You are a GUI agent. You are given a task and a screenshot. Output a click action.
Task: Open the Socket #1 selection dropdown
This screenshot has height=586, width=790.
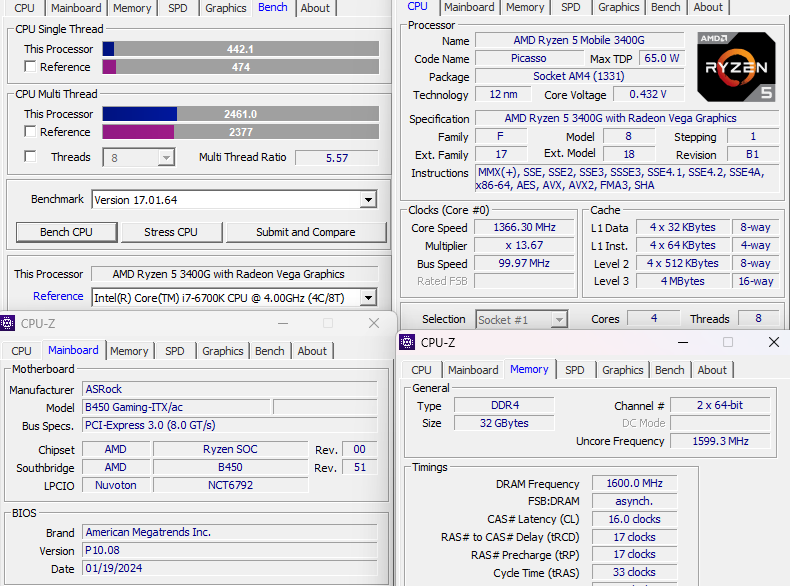pyautogui.click(x=521, y=319)
